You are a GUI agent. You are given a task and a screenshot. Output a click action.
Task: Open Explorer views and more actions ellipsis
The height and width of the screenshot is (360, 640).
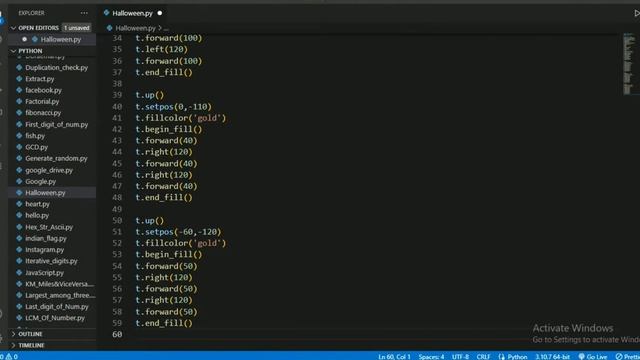(84, 13)
